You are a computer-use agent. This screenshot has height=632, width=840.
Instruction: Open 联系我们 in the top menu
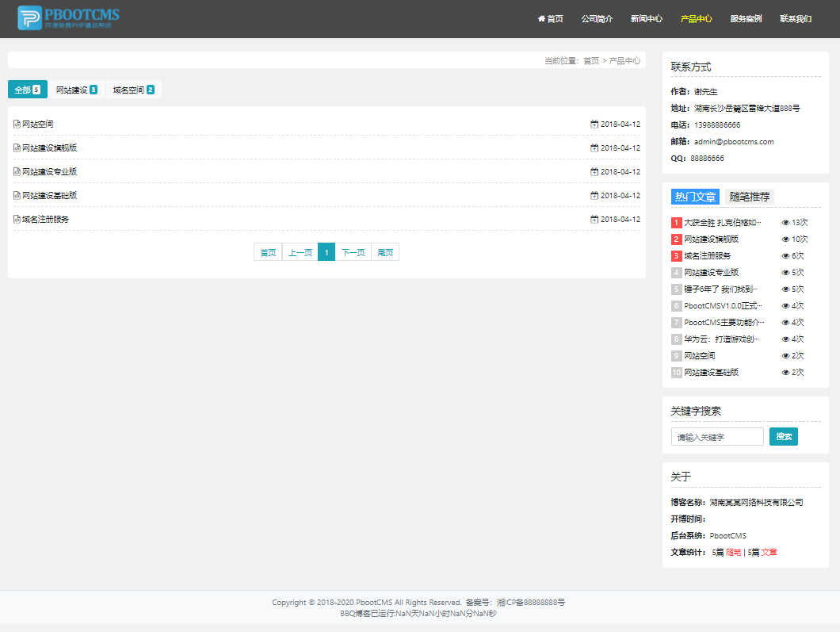pyautogui.click(x=796, y=19)
